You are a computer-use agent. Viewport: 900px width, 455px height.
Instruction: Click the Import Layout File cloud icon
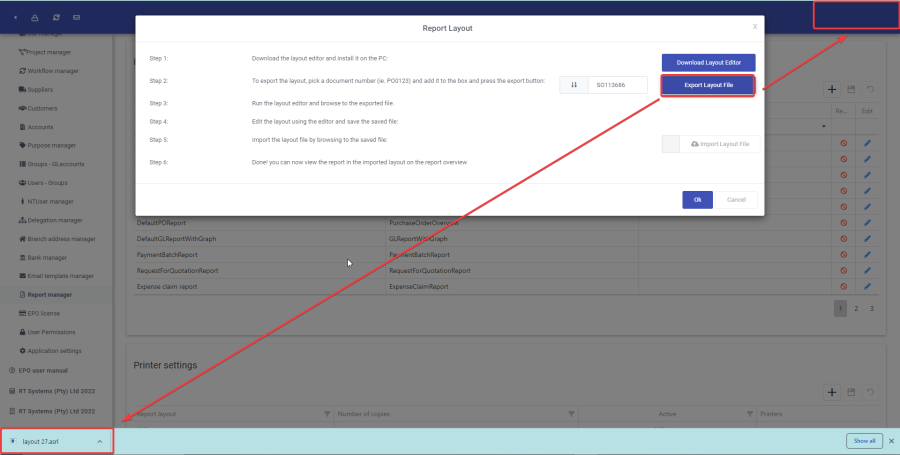tap(695, 144)
